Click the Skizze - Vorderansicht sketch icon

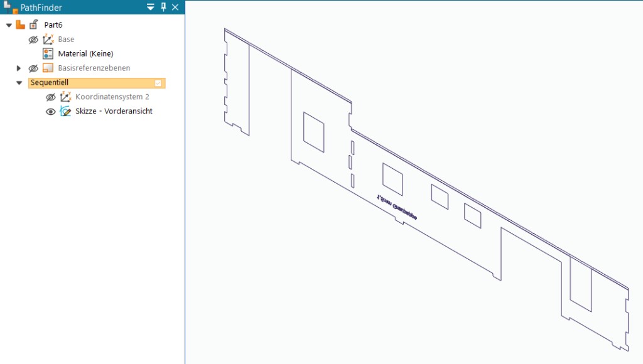click(x=65, y=111)
